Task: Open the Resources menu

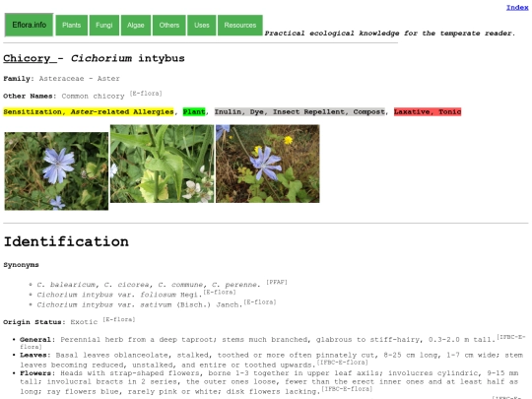Action: (x=240, y=25)
